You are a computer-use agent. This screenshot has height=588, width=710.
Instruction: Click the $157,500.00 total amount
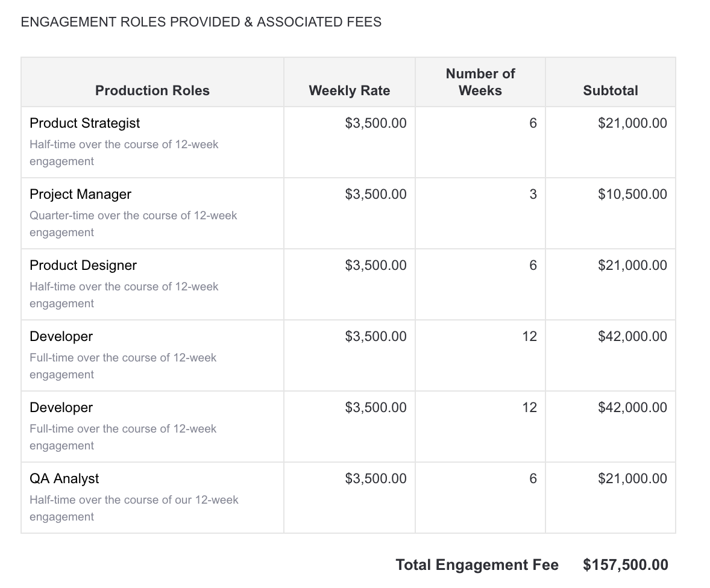click(626, 565)
